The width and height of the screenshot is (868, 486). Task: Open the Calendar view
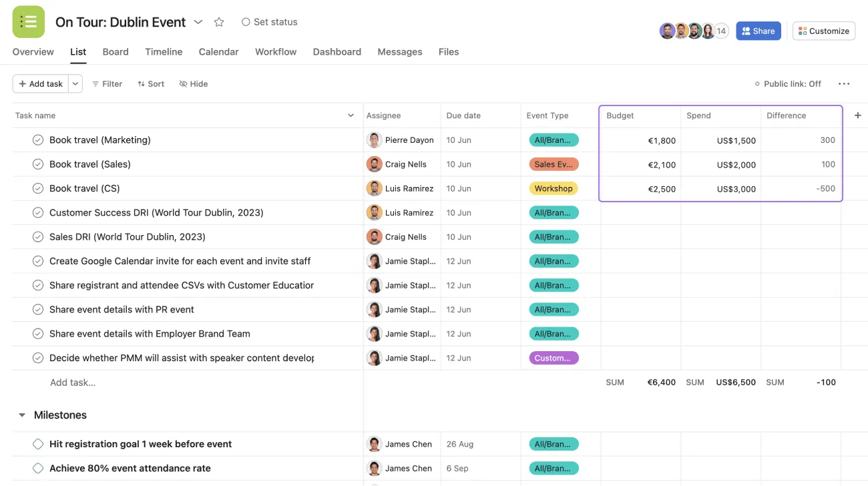coord(218,51)
